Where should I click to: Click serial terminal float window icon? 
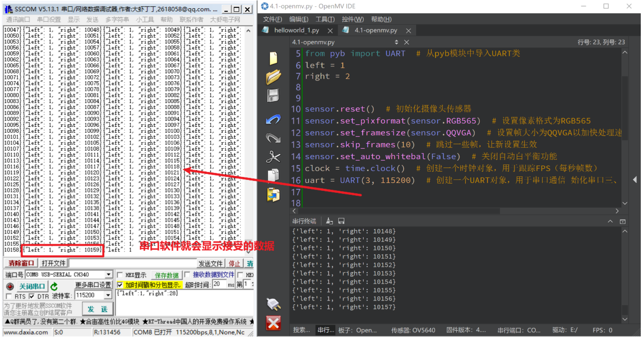click(623, 221)
